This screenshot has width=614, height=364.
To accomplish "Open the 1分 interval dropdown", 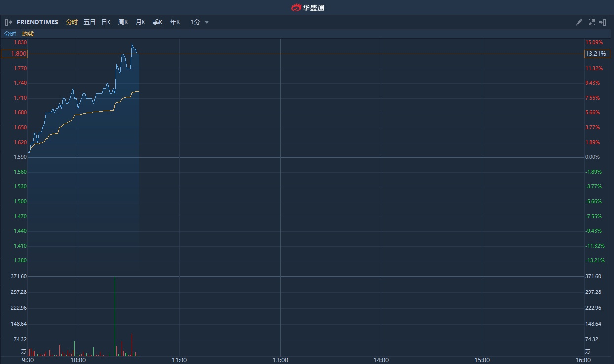I will point(200,22).
